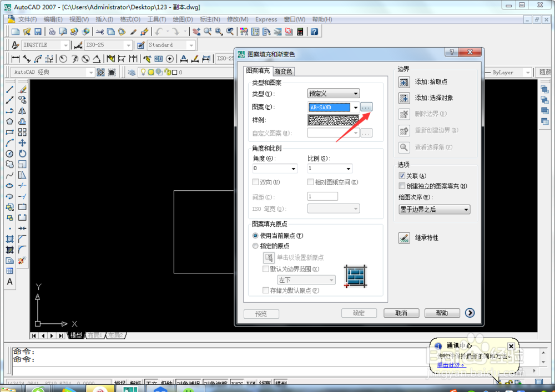Click the hatch origin brick preview image
The image size is (555, 392).
355,277
